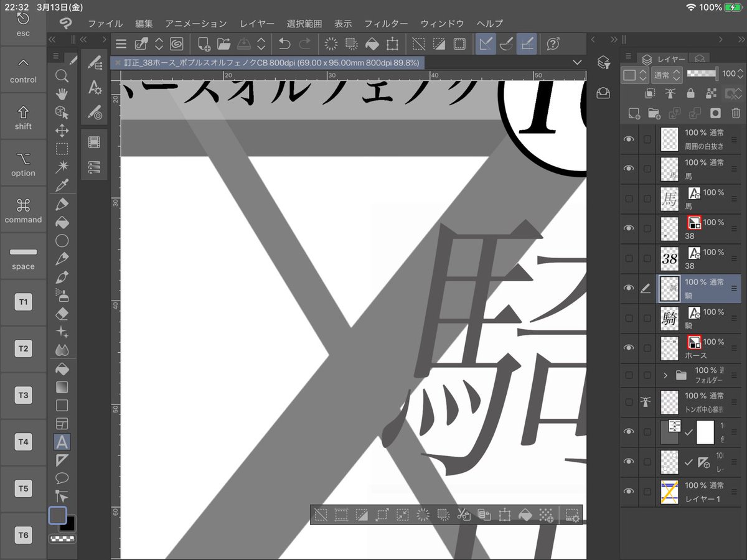Hide the レイヤー 1 layer
Image resolution: width=747 pixels, height=560 pixels.
pos(629,492)
